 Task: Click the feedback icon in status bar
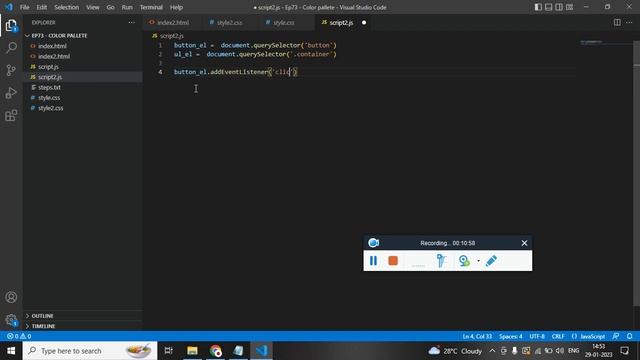616,336
